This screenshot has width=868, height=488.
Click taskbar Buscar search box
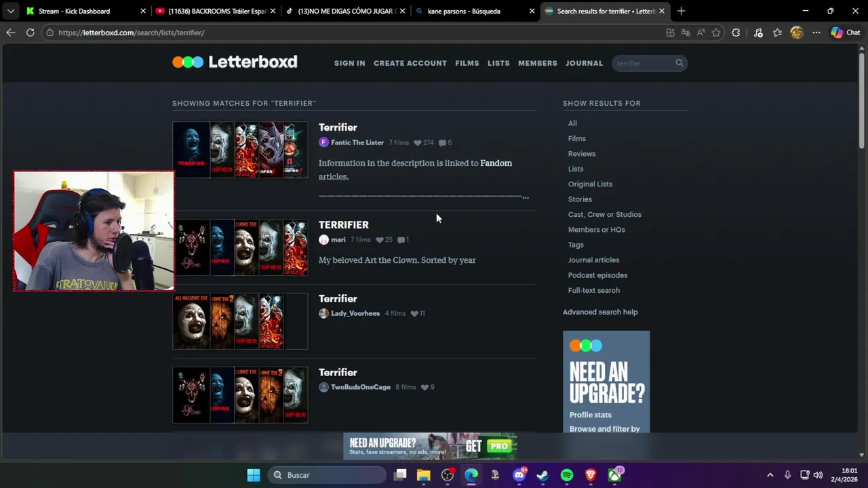coord(327,475)
